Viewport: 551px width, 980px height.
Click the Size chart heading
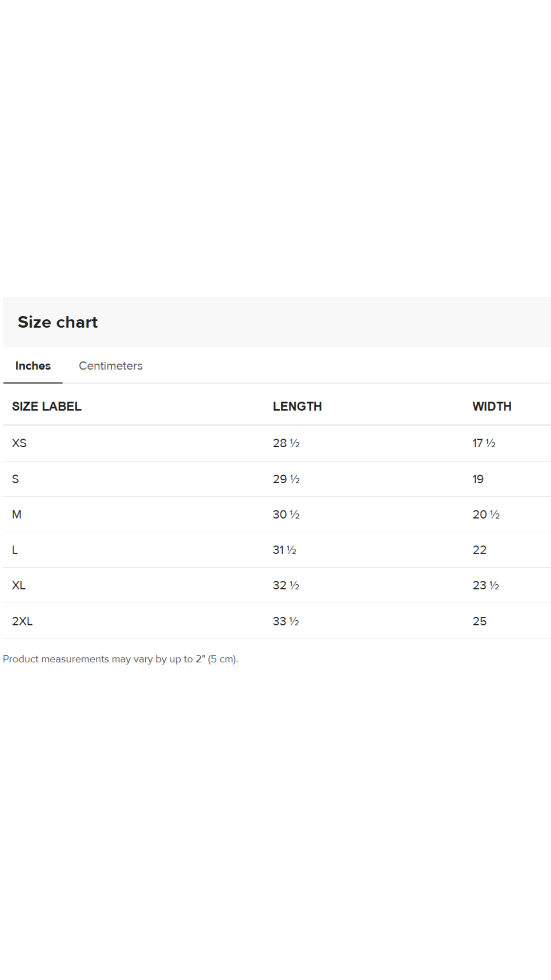57,322
